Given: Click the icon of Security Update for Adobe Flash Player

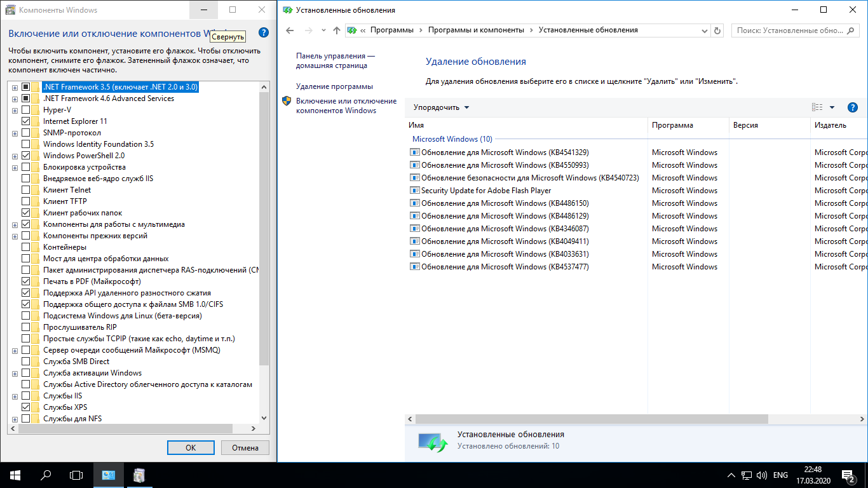Looking at the screenshot, I should click(x=415, y=191).
